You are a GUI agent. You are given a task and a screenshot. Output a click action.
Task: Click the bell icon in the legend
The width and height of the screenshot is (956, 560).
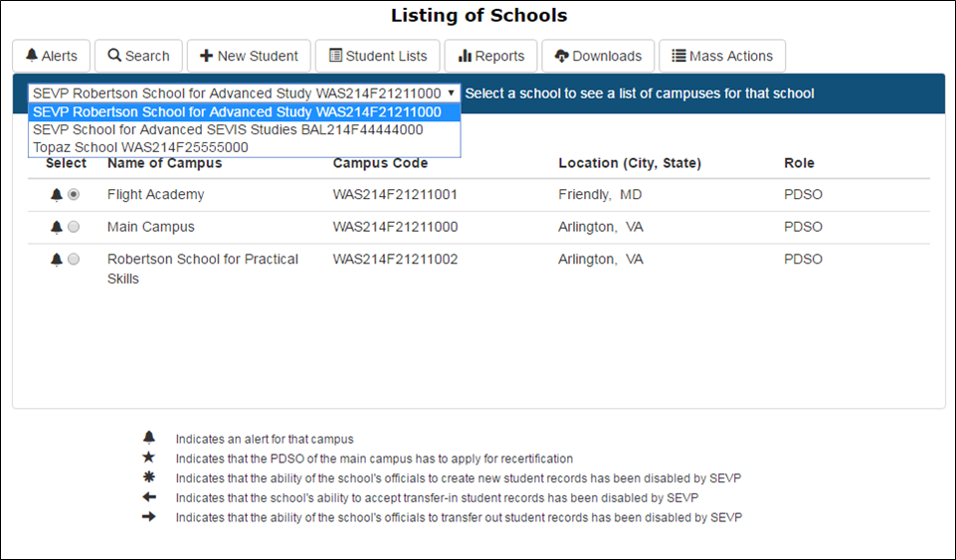(149, 438)
